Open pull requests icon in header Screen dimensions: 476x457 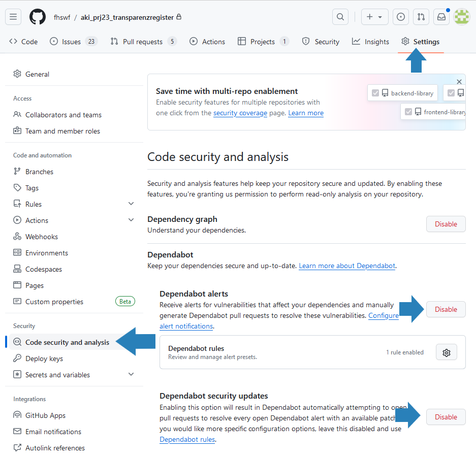(x=421, y=17)
